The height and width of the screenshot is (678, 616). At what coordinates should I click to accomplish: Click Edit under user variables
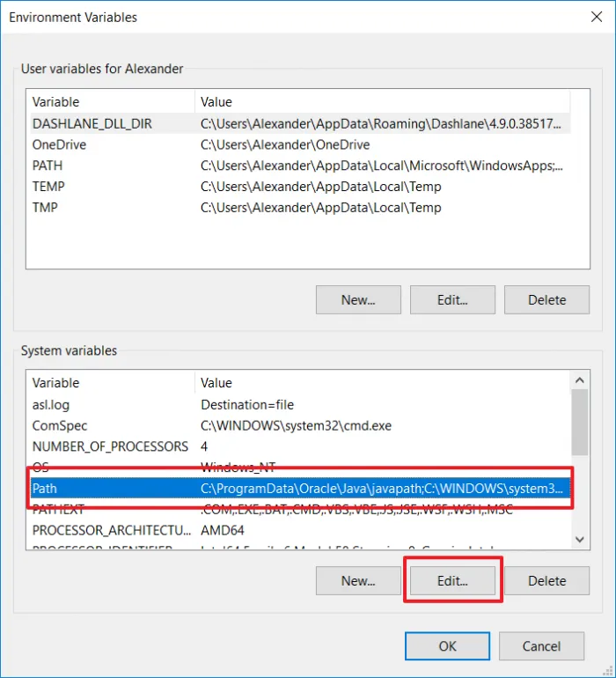click(452, 299)
